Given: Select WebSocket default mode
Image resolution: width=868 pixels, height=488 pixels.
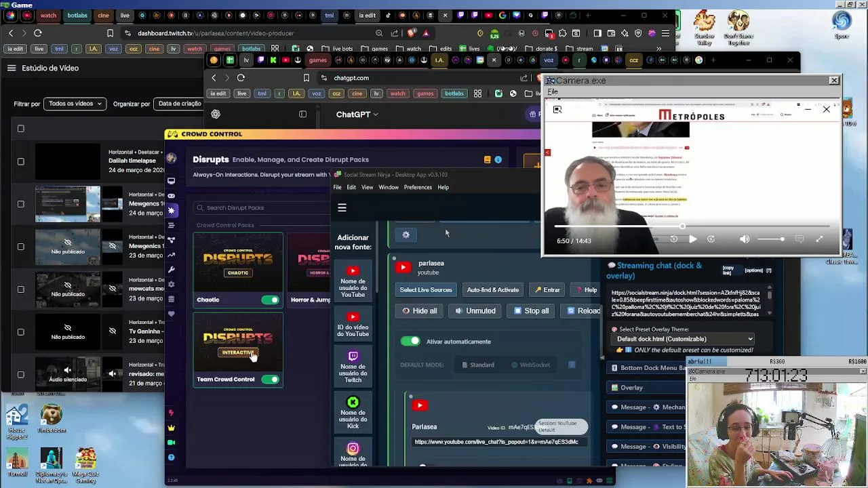Looking at the screenshot, I should (x=531, y=365).
